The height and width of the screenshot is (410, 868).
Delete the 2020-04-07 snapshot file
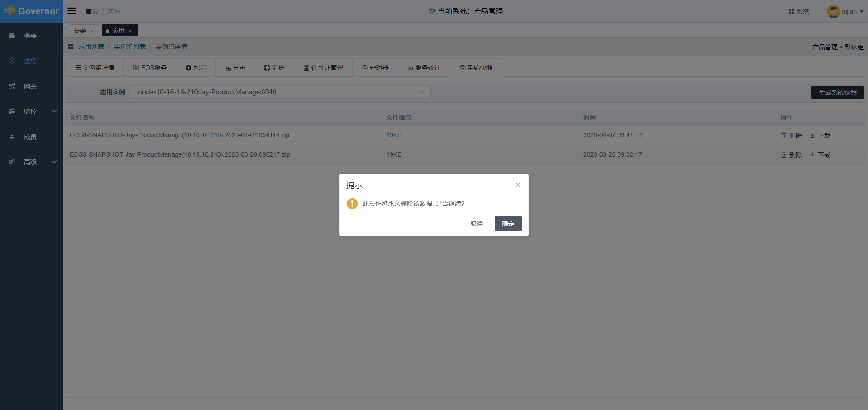[x=792, y=135]
